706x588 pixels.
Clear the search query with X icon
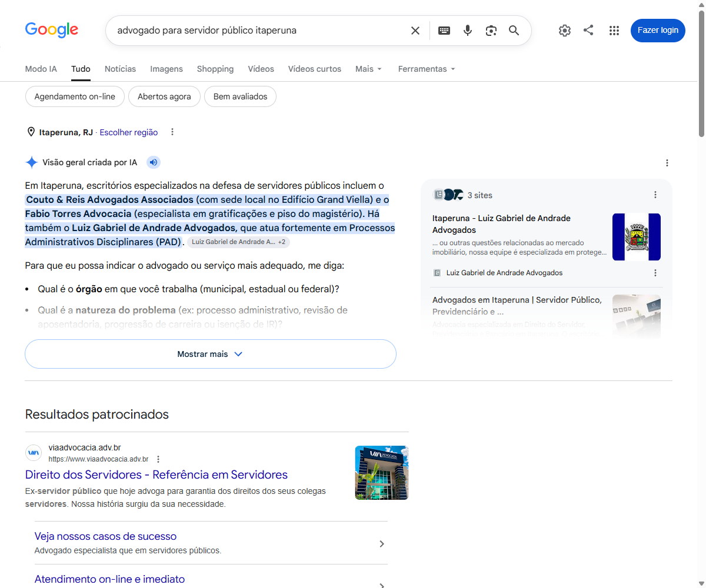tap(415, 31)
